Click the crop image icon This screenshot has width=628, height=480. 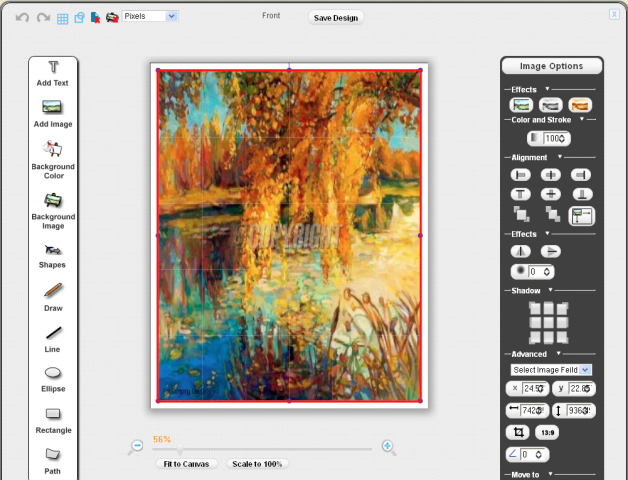pyautogui.click(x=518, y=432)
